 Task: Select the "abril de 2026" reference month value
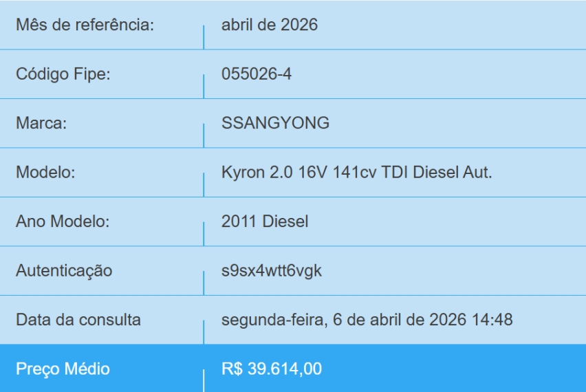coord(269,25)
